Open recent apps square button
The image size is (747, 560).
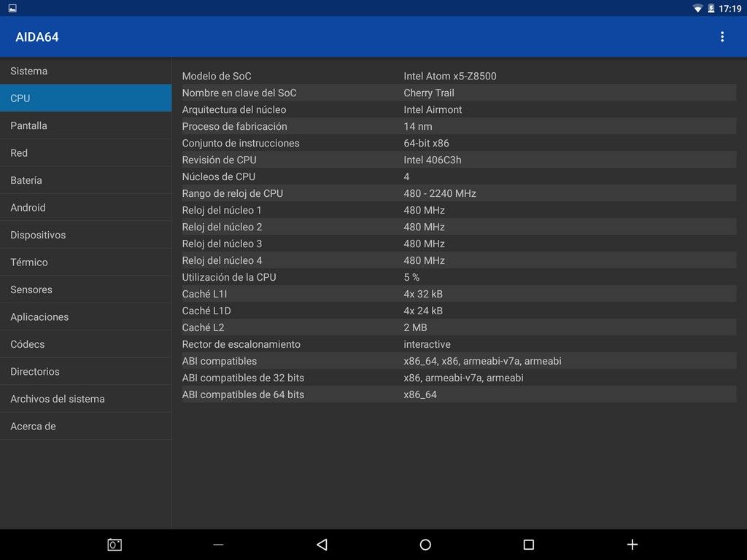click(529, 544)
